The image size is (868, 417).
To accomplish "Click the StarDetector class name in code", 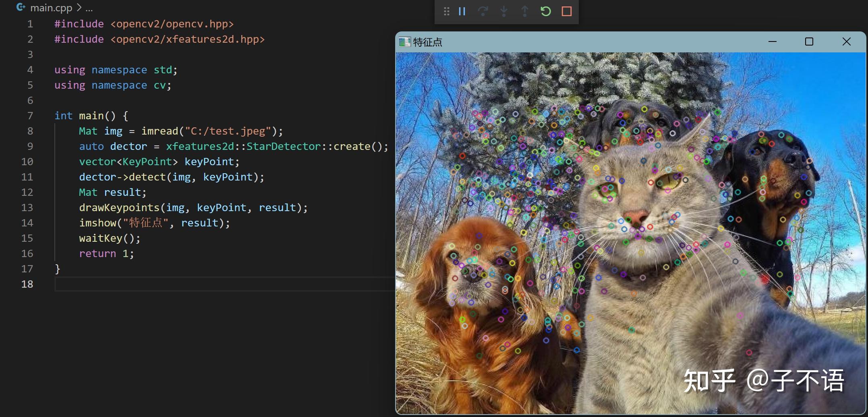I will click(283, 146).
